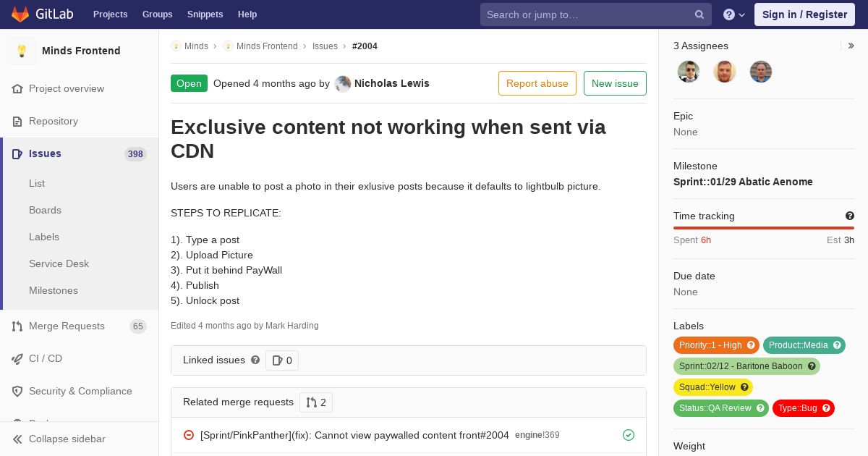
Task: Click Nicholas Lewis author avatar
Action: [343, 83]
